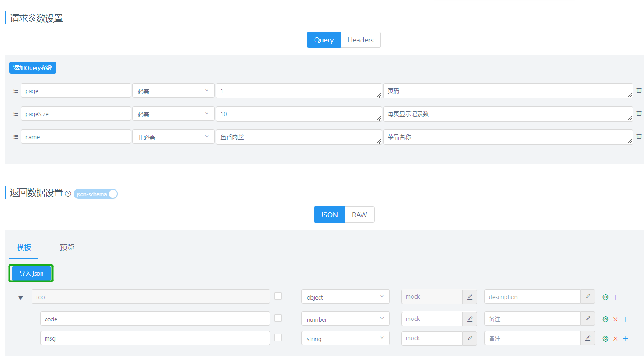
Task: Click 备注 input of msg row
Action: [x=533, y=338]
